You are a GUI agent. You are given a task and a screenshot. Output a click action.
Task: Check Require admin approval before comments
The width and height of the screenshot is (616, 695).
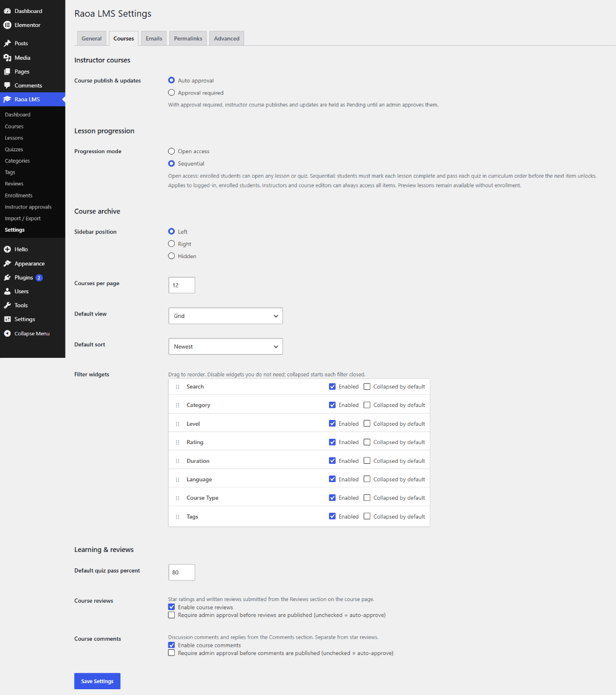[171, 653]
